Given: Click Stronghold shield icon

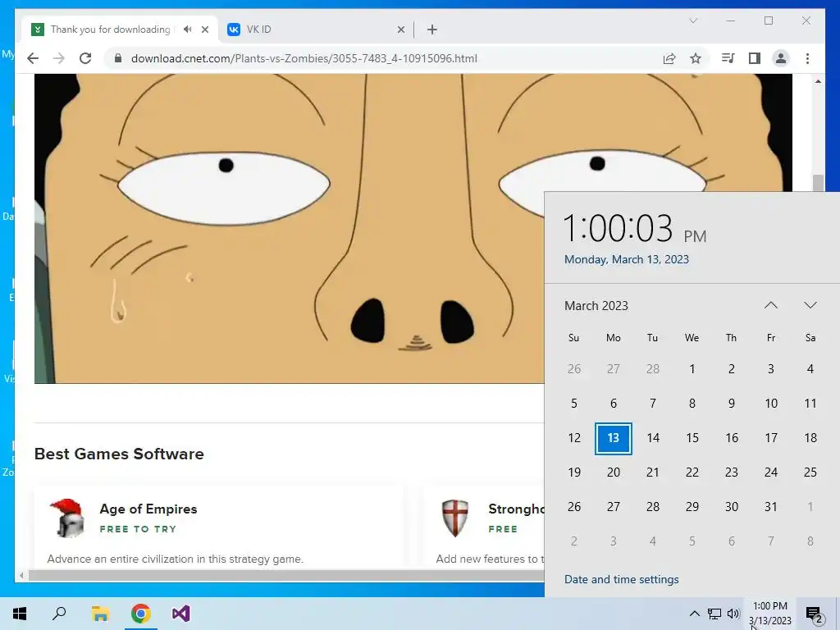Looking at the screenshot, I should [454, 518].
